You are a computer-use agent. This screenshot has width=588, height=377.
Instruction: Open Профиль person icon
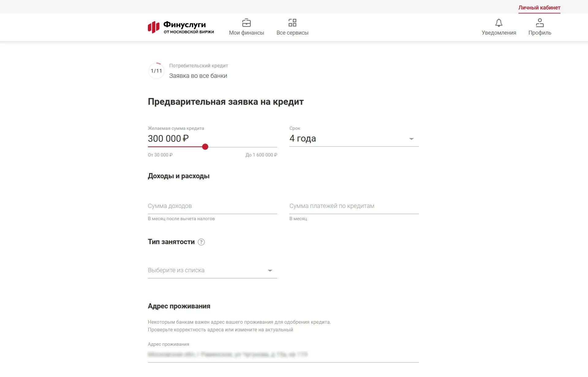(540, 23)
